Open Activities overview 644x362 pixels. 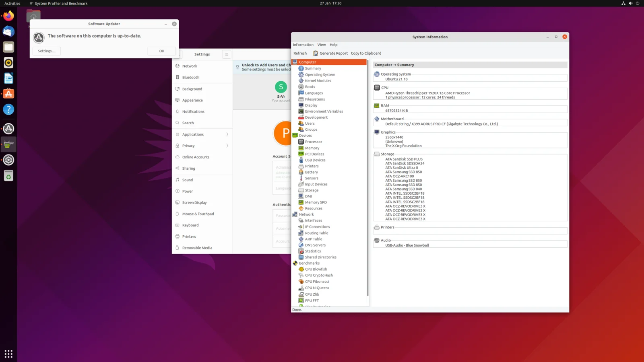(x=12, y=3)
